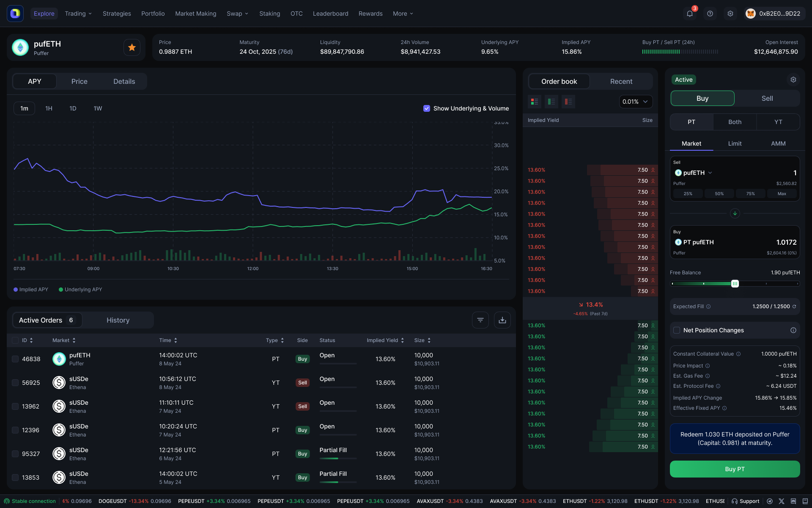Select order 46838's row checkbox
Screen dimensions: 812x508
15,359
